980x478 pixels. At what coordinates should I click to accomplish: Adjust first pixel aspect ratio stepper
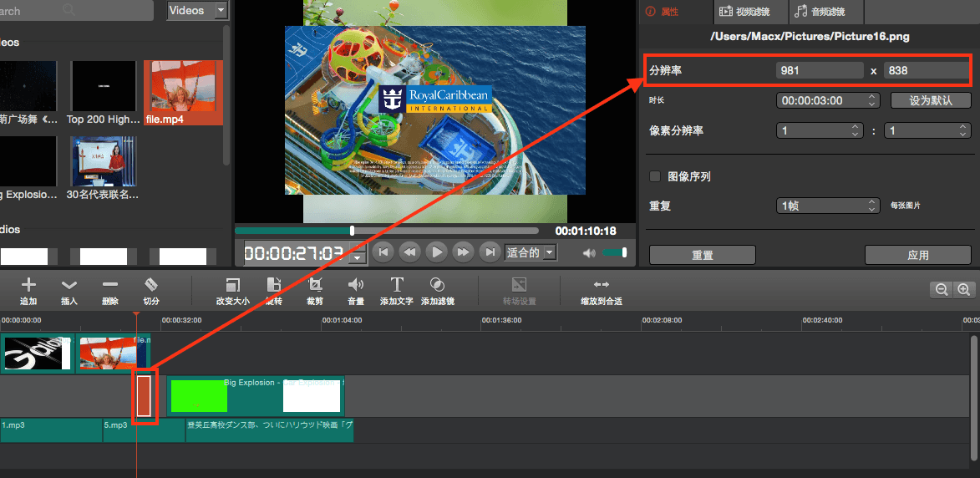click(855, 130)
